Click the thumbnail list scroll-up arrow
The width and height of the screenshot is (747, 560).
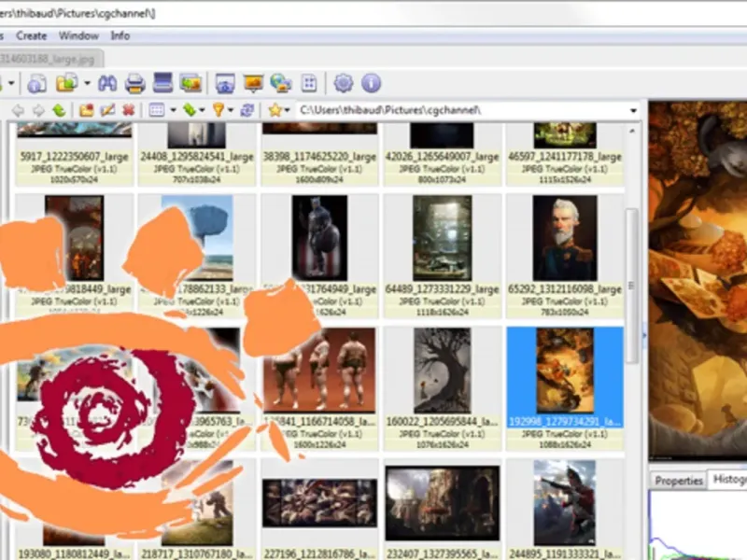(632, 131)
